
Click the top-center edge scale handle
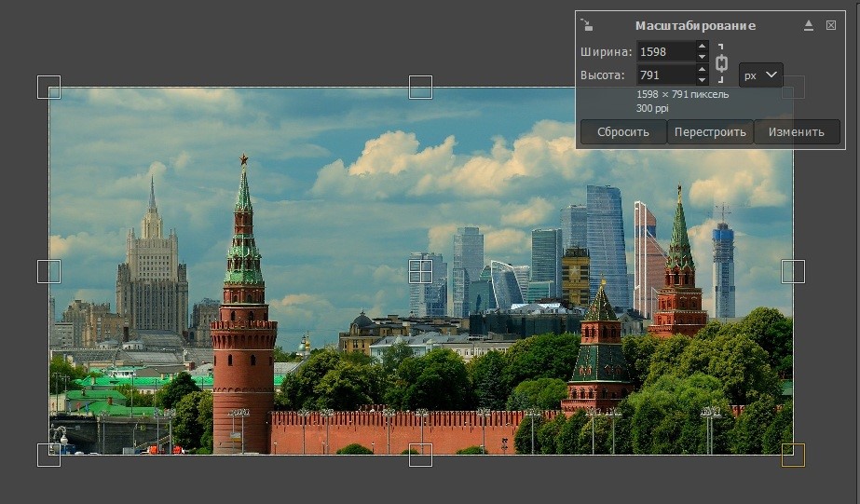click(x=420, y=88)
